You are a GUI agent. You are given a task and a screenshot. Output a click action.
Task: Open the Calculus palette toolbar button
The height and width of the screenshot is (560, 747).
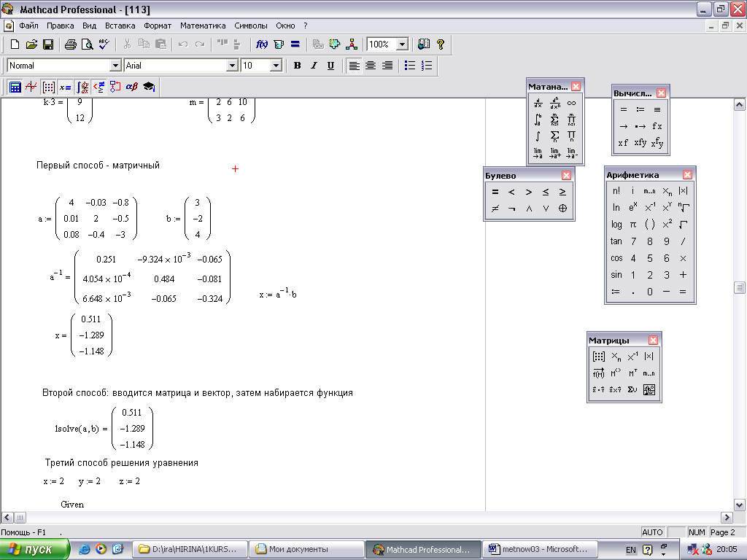82,87
